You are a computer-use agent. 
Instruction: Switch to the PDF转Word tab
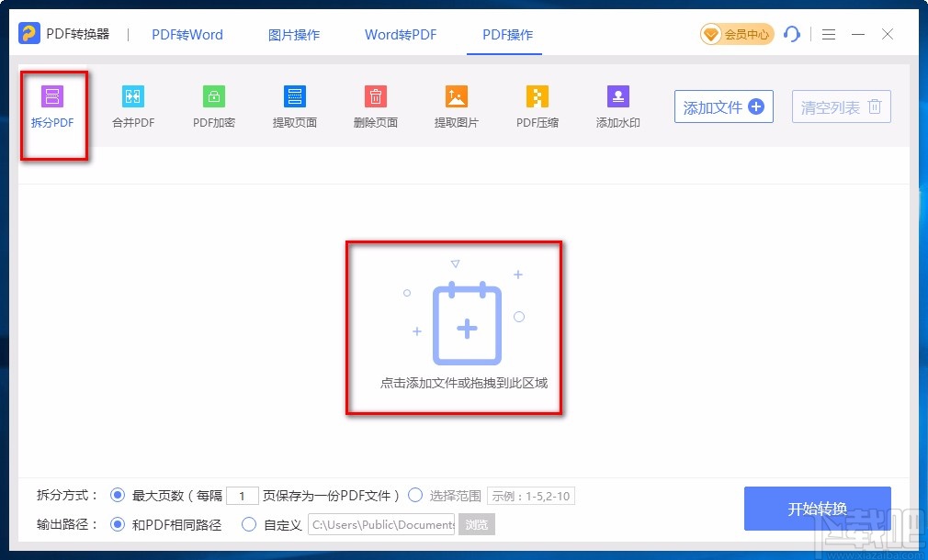pyautogui.click(x=187, y=34)
